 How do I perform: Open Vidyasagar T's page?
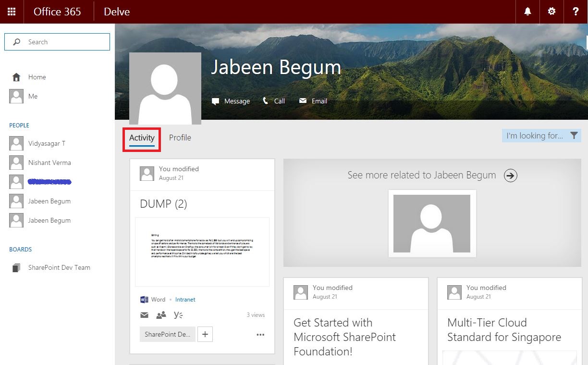point(47,143)
